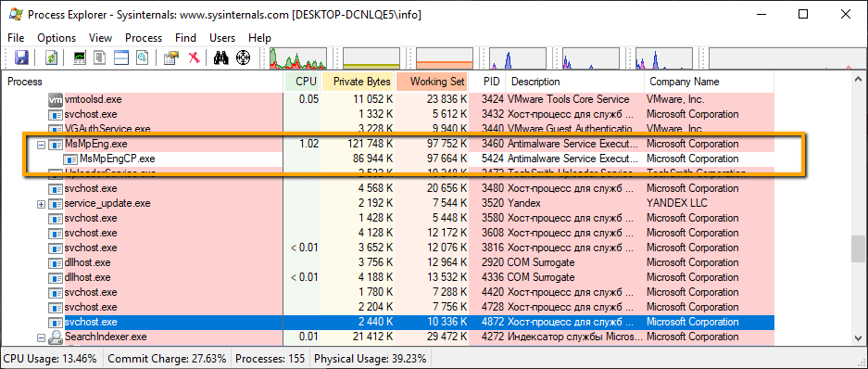
Task: Click the Process Explorer title bar icon
Action: click(15, 15)
